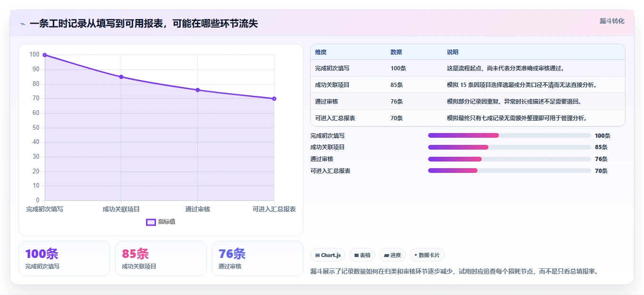Click the footer note starting 漏斗展示了记录数量
This screenshot has height=295, width=644.
(x=454, y=272)
